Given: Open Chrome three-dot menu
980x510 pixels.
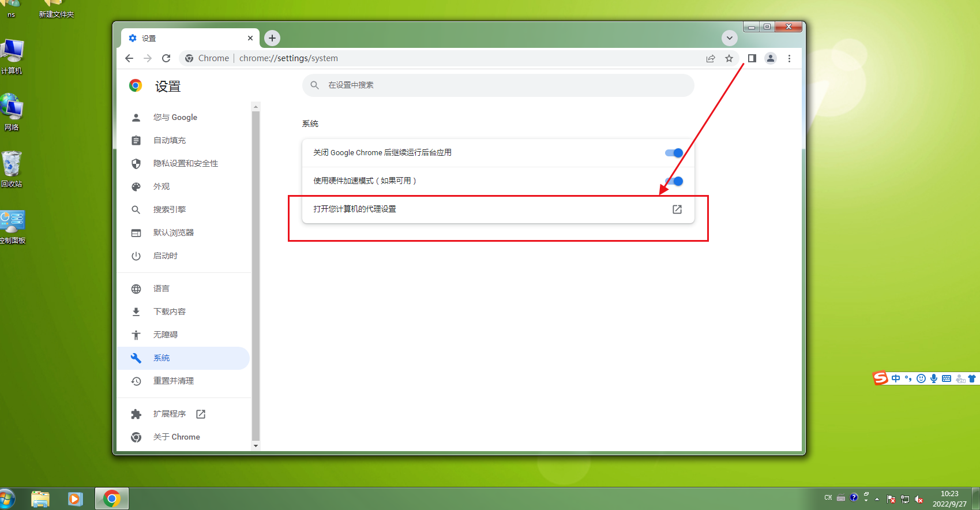Looking at the screenshot, I should point(789,58).
